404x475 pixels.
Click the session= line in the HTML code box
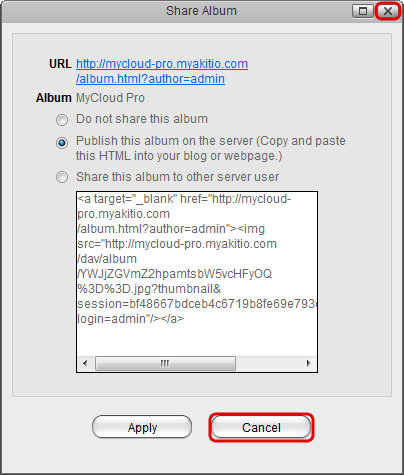197,304
